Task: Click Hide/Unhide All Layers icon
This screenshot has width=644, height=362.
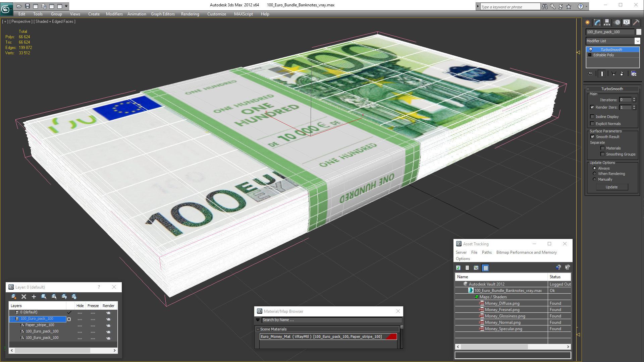Action: [64, 297]
